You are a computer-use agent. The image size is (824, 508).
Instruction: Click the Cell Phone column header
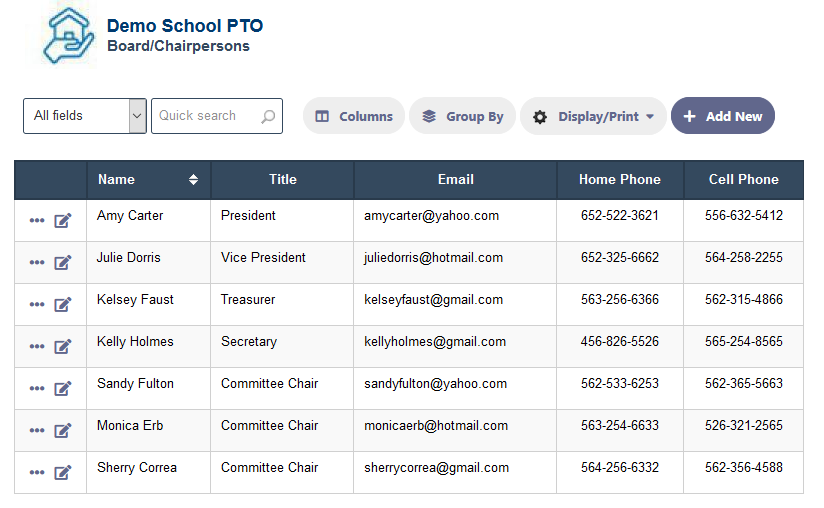(744, 180)
